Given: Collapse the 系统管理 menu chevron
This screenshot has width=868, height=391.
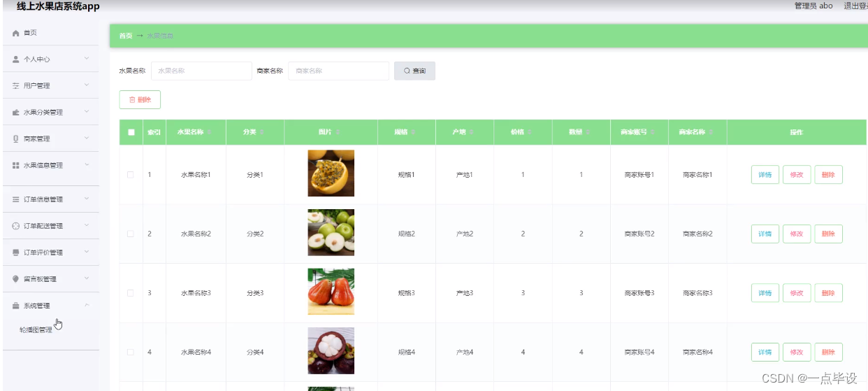Looking at the screenshot, I should 87,305.
